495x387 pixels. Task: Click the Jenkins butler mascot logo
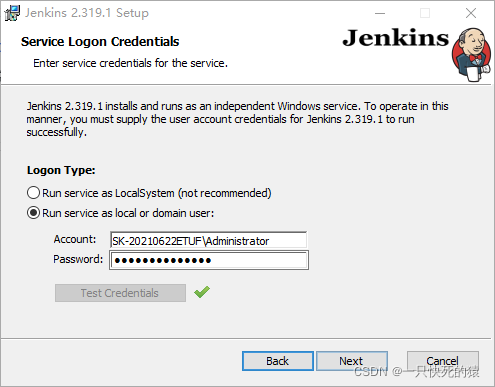[472, 55]
